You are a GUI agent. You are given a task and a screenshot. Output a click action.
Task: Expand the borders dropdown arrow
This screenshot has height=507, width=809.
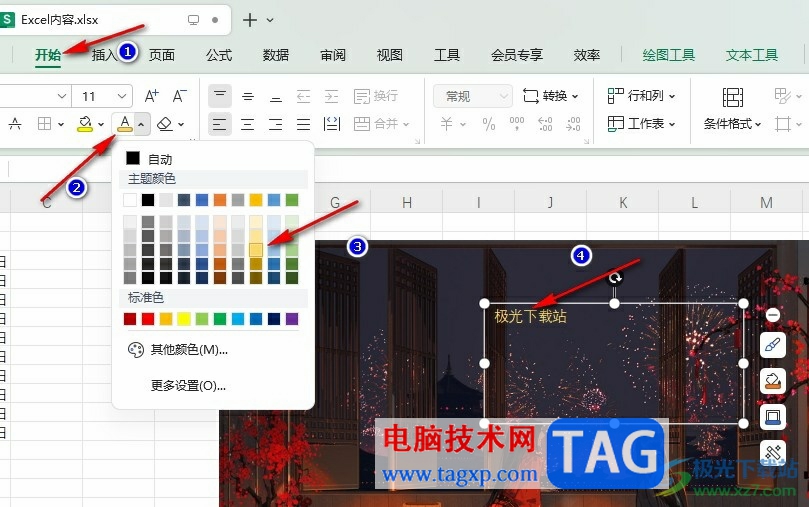tap(61, 124)
